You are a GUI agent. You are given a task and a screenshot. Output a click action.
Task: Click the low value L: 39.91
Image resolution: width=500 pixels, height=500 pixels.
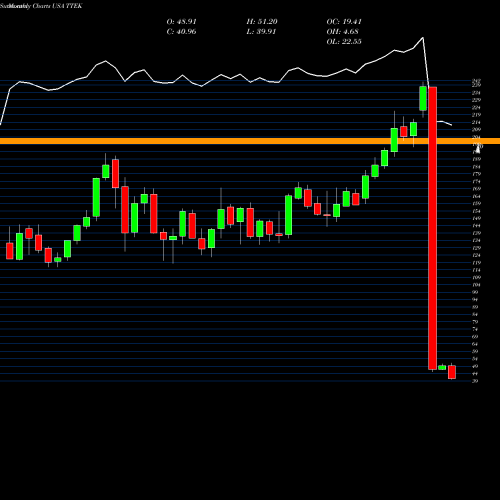[x=261, y=32]
